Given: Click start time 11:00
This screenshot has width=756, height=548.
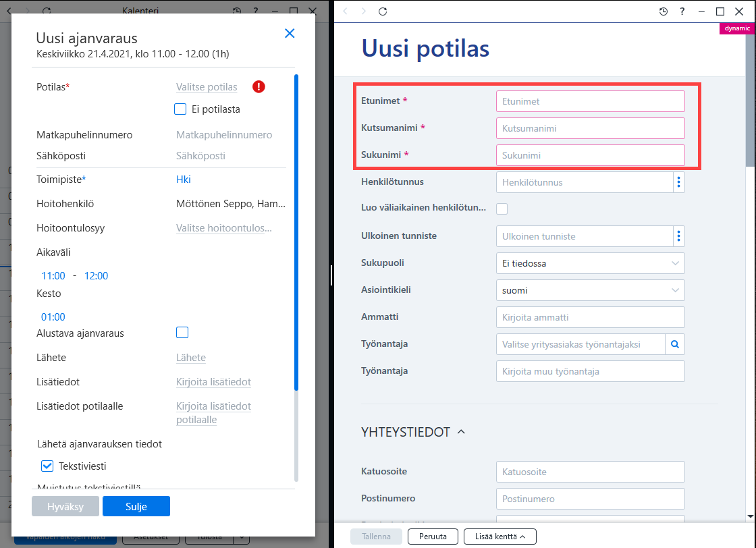Looking at the screenshot, I should click(53, 275).
